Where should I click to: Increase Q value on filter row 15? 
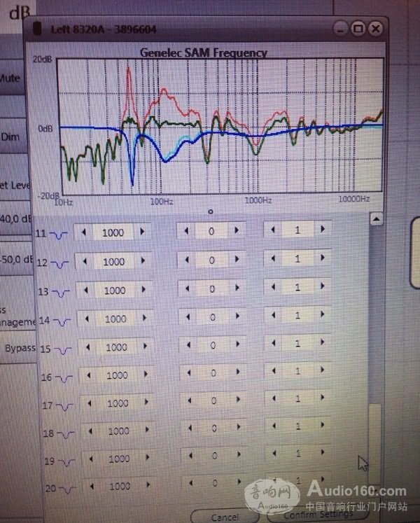pyautogui.click(x=323, y=344)
